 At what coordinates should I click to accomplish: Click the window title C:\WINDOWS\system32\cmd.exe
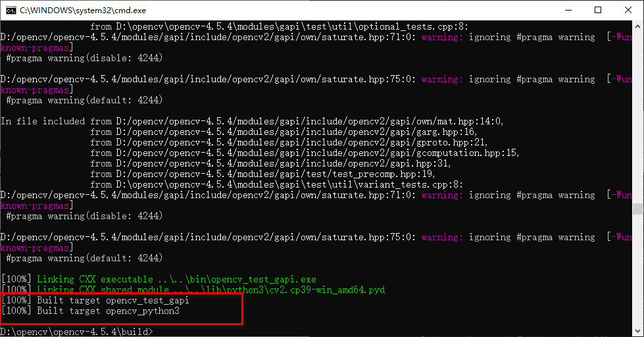coord(82,11)
